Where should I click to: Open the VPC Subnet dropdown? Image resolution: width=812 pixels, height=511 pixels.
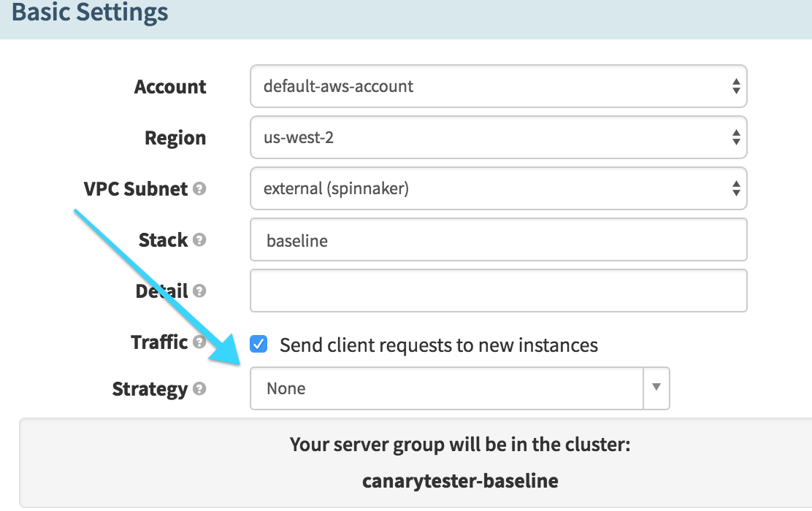point(498,188)
